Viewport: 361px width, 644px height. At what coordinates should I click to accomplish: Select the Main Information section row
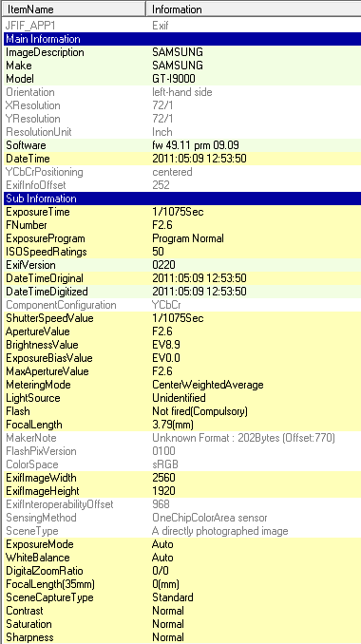pos(182,39)
